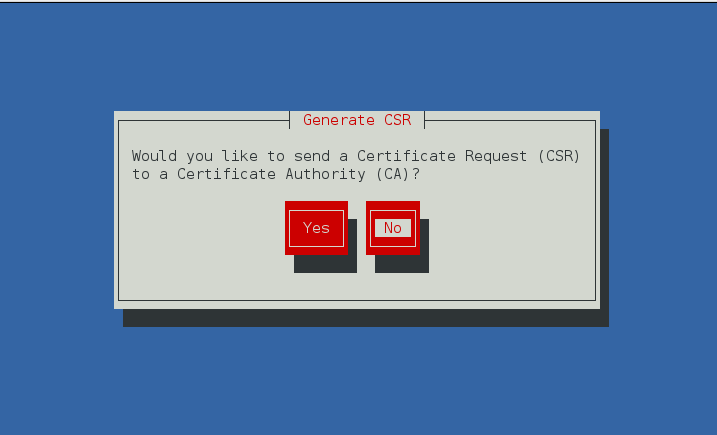
Task: Click the Generate CSR dialog title
Action: [357, 120]
